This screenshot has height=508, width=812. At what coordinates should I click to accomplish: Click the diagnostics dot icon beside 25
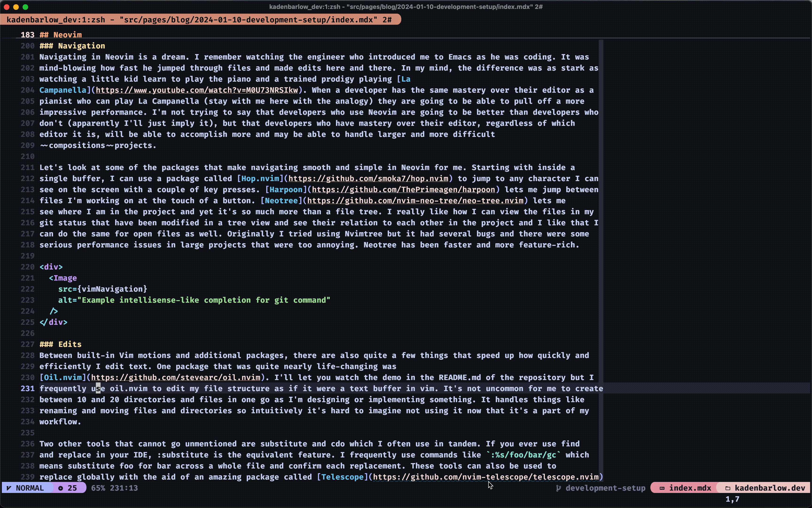click(x=61, y=488)
